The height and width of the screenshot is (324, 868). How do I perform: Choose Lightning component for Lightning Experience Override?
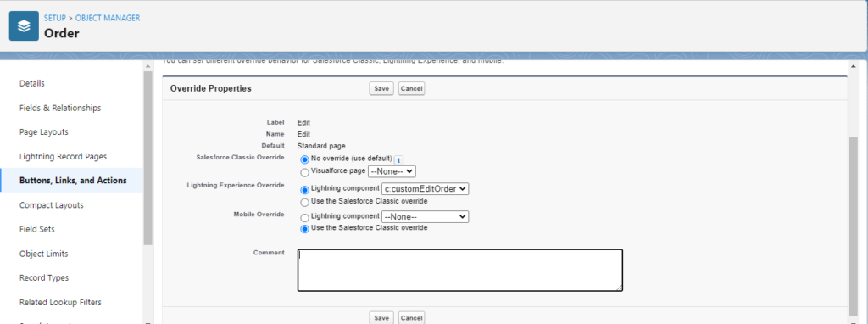305,190
